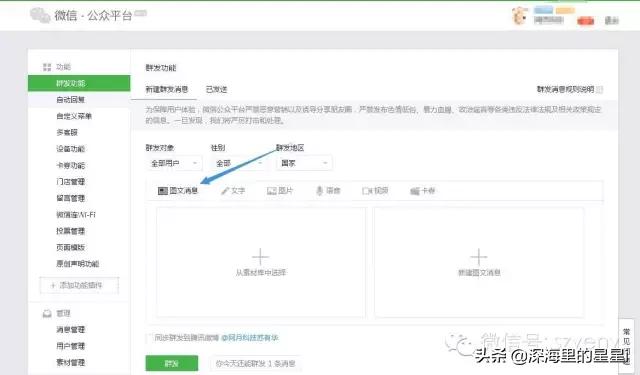
Task: Open the account avatar in the header
Action: tap(520, 16)
